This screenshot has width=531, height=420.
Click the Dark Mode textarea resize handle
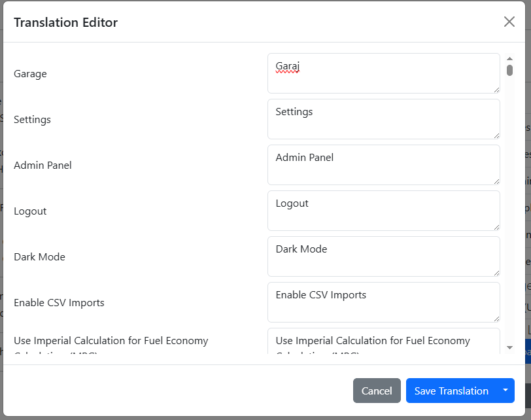click(x=496, y=273)
